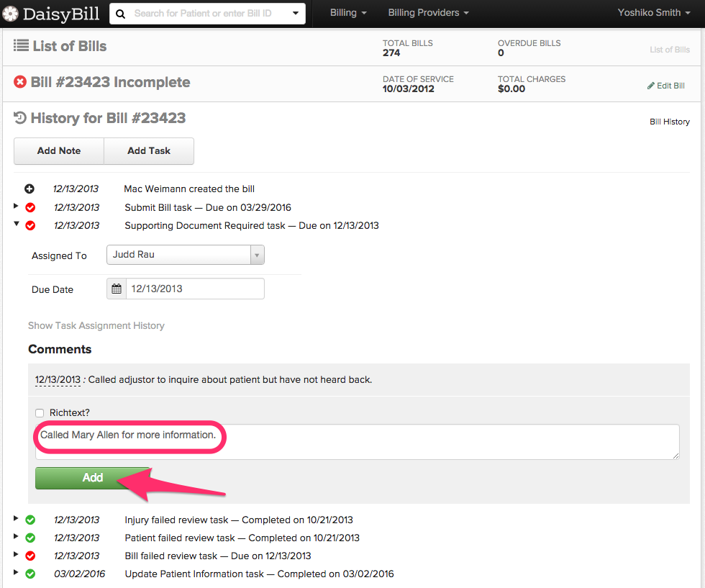The width and height of the screenshot is (705, 588).
Task: Click the pencil icon beside Edit Bill
Action: (x=650, y=86)
